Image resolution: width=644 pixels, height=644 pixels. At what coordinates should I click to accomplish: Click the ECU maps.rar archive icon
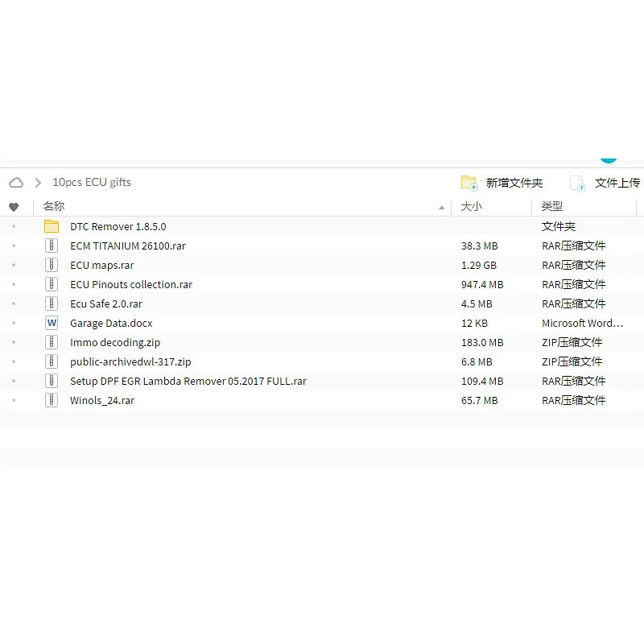point(52,265)
